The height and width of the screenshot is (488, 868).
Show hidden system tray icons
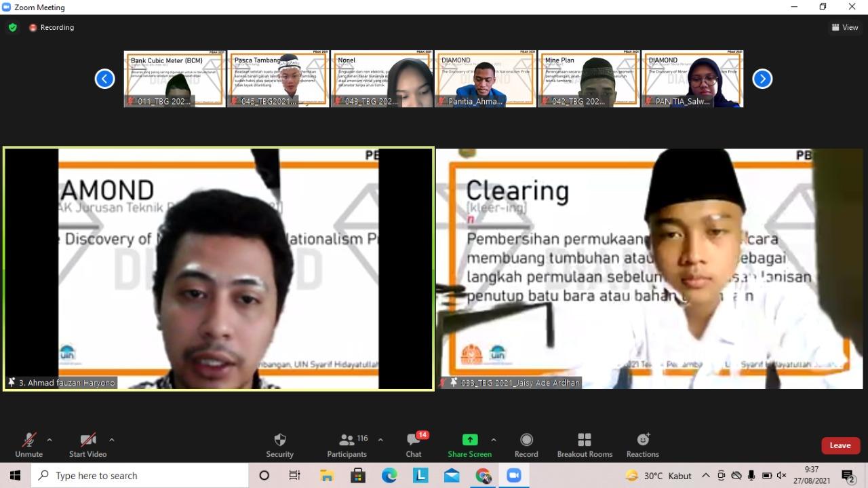pos(706,476)
